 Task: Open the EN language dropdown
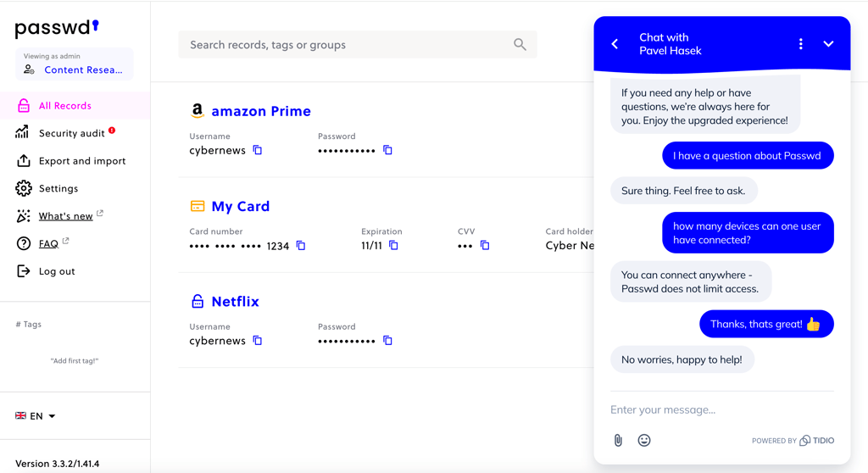click(36, 416)
